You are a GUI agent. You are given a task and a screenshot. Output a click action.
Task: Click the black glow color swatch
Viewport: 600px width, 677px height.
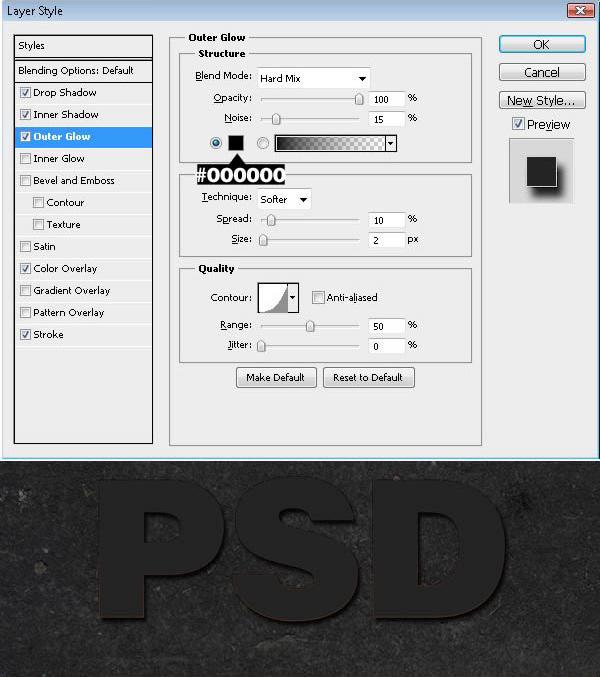tap(236, 143)
